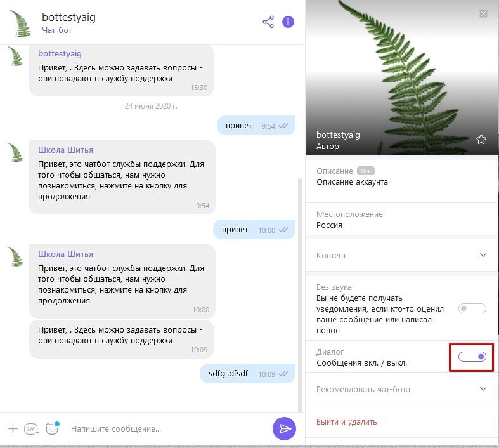The image size is (499, 448).
Task: Click the share icon in chat header
Action: (268, 22)
